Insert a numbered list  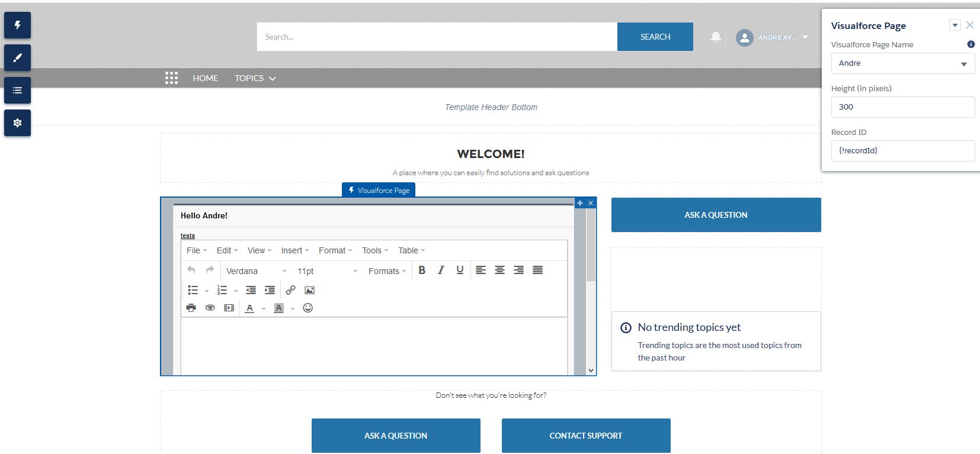222,290
